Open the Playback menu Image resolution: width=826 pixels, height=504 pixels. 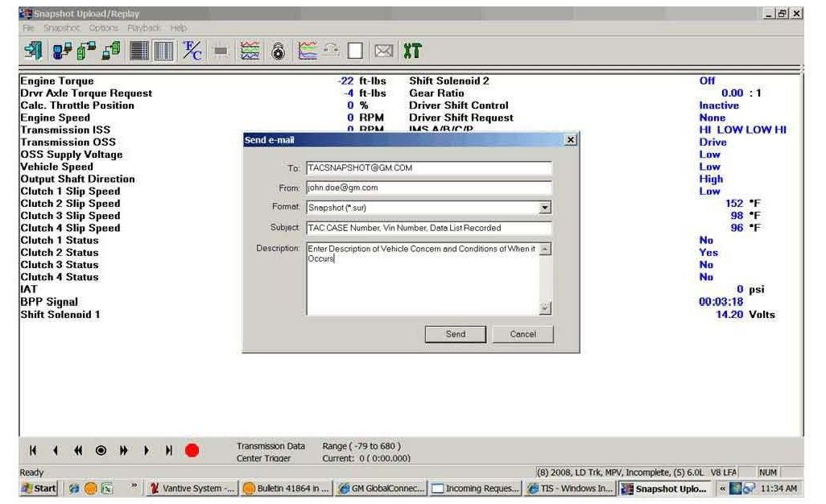145,28
